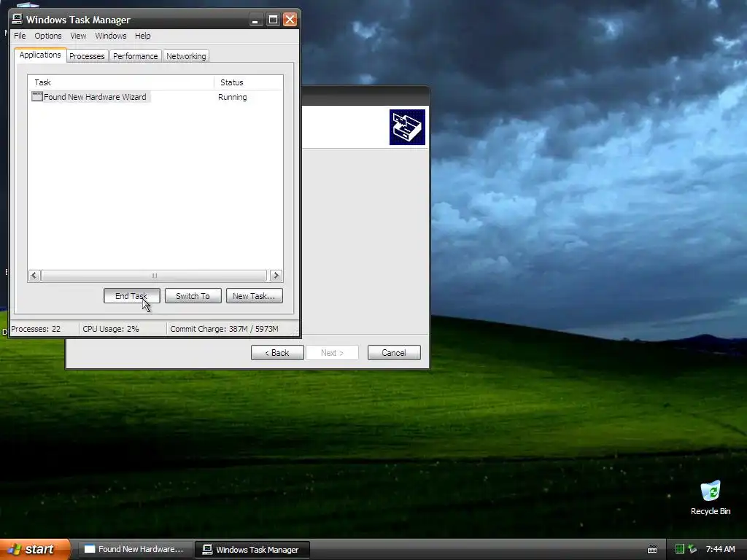747x560 pixels.
Task: Click the task list left scroll arrow
Action: coord(34,275)
